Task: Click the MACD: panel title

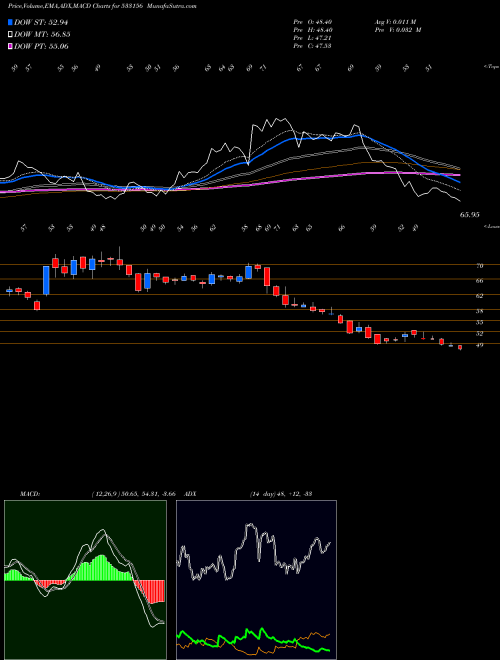Action: tap(29, 494)
